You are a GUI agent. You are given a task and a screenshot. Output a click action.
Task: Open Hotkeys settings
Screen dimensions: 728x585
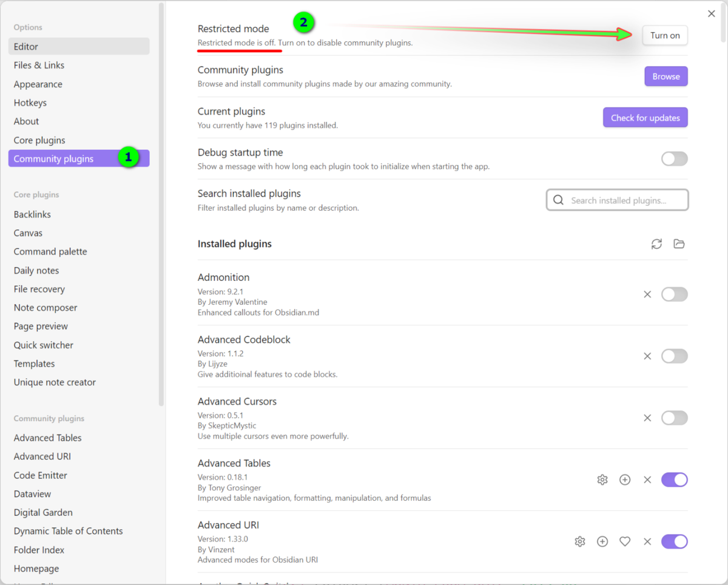tap(79, 103)
